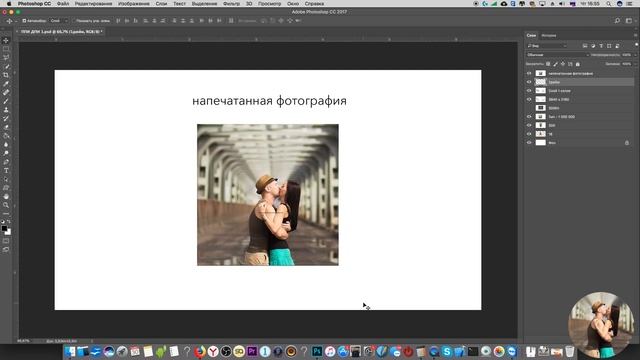The height and width of the screenshot is (360, 640).
Task: Open the workspace switcher in options bar
Action: pyautogui.click(x=629, y=20)
